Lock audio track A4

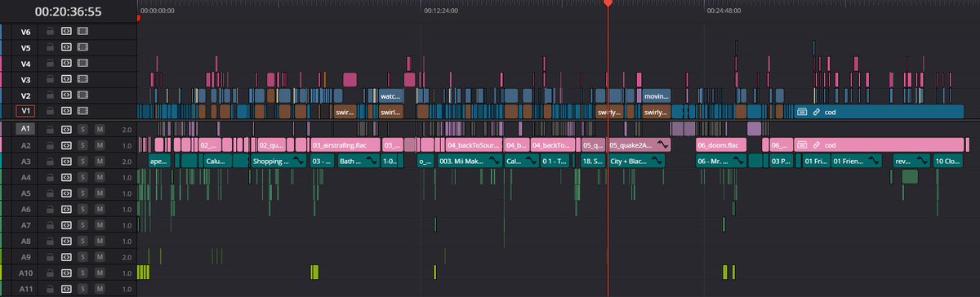coord(50,177)
